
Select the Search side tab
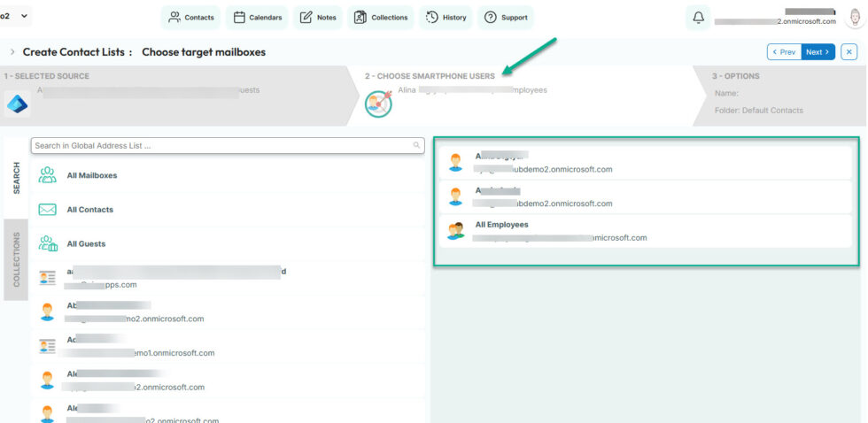pos(16,177)
